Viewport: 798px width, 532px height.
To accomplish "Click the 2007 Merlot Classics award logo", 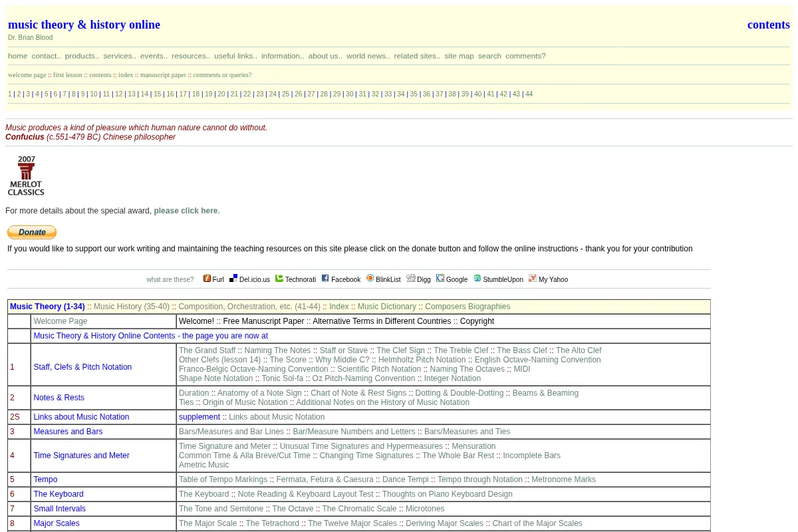I will 26,176.
